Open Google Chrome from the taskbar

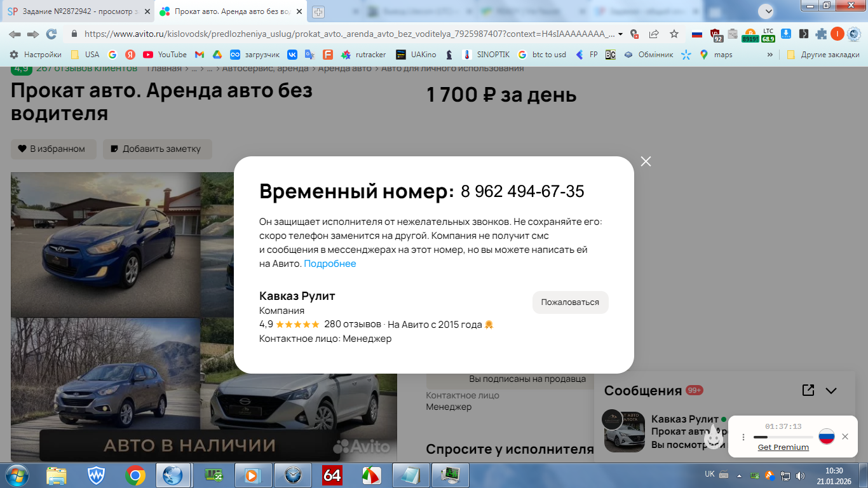tap(135, 475)
